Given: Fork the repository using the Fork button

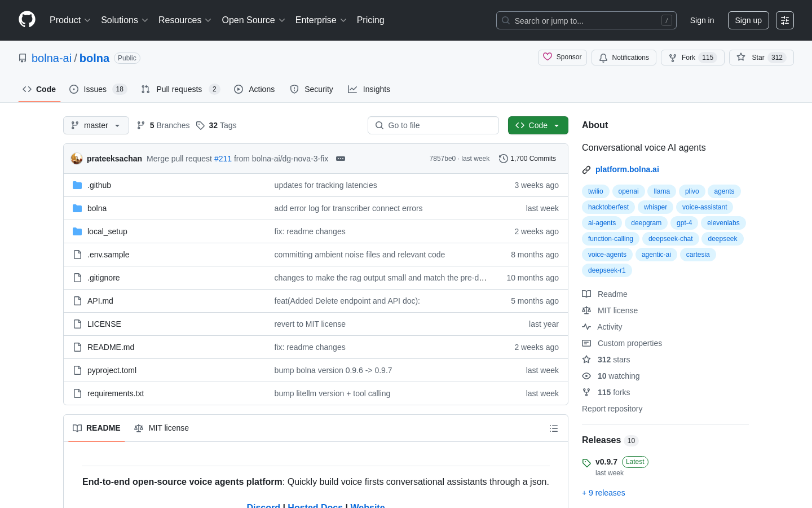Looking at the screenshot, I should [692, 58].
